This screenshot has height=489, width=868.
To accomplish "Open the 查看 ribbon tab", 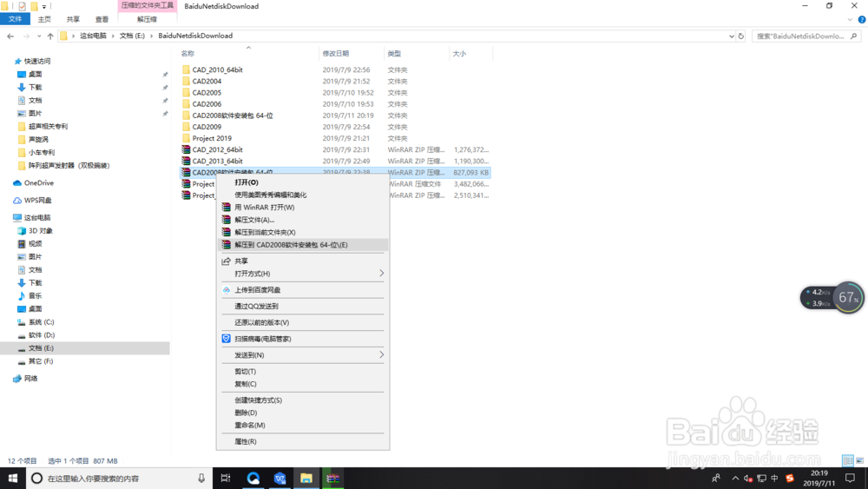I will click(x=102, y=19).
